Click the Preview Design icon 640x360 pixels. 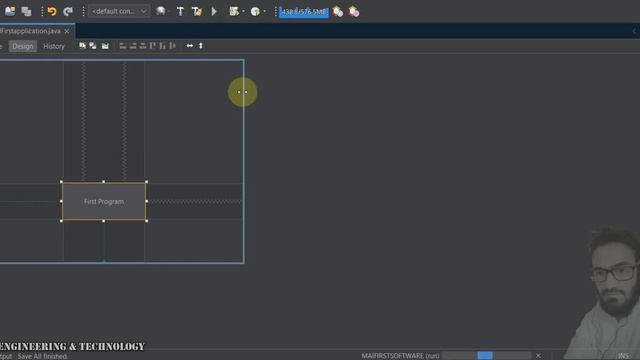click(x=105, y=46)
